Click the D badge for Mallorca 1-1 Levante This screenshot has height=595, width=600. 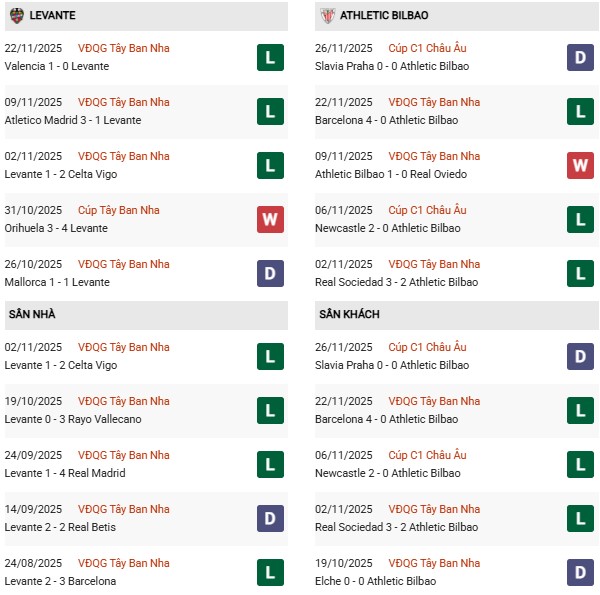coord(270,273)
